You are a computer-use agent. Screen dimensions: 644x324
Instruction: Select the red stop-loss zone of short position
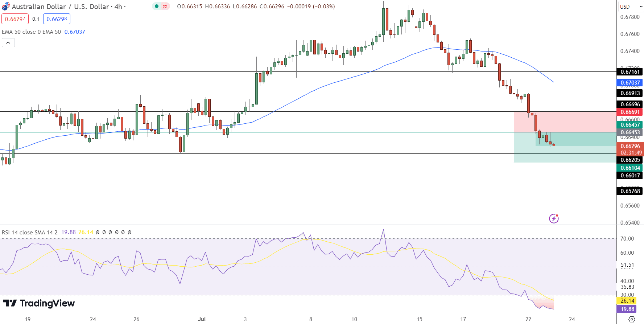tap(565, 122)
